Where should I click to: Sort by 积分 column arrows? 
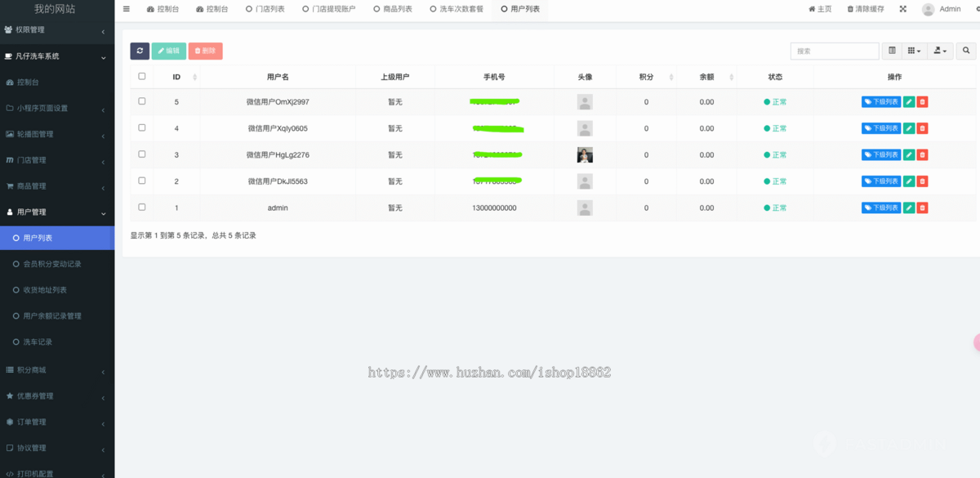click(x=671, y=77)
